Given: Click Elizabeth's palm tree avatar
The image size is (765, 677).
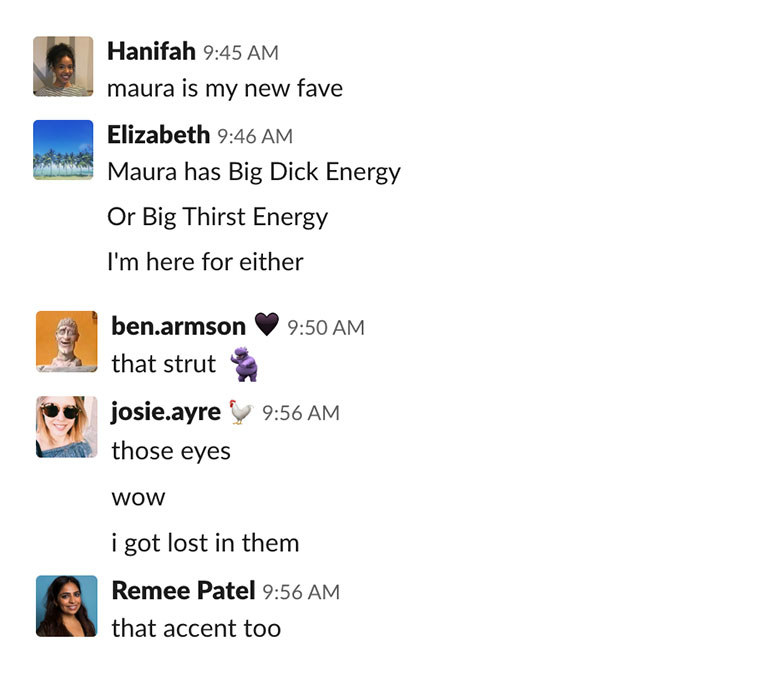Looking at the screenshot, I should 63,150.
